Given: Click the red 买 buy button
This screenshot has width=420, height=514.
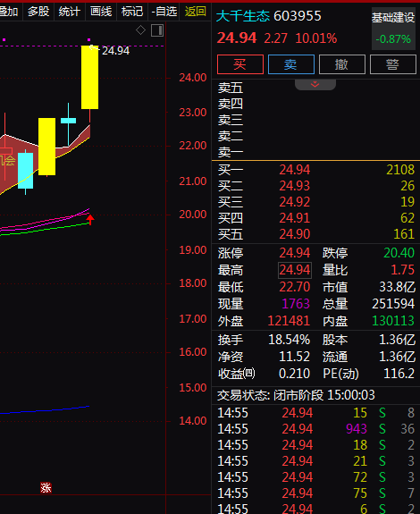Looking at the screenshot, I should (x=240, y=64).
